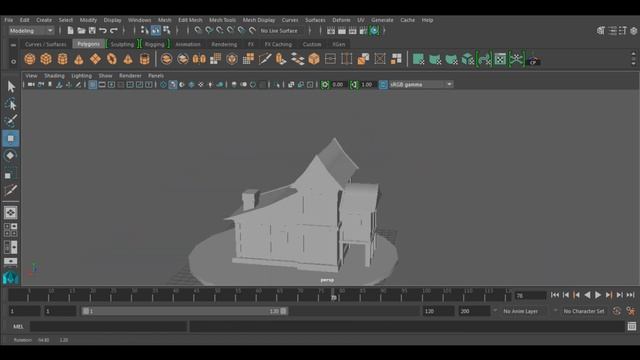Click the current frame field showing 78
The width and height of the screenshot is (640, 360).
pos(530,295)
